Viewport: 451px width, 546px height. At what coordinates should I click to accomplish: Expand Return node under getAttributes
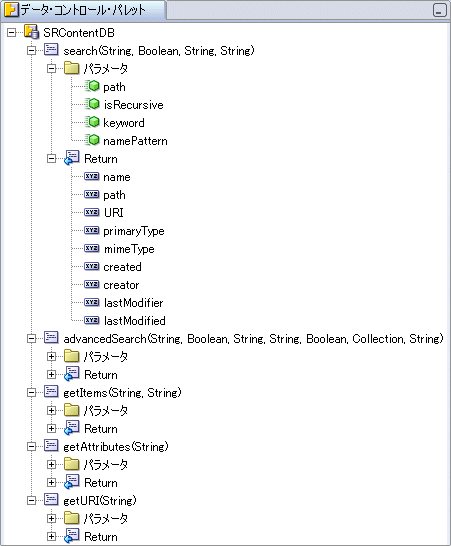52,482
